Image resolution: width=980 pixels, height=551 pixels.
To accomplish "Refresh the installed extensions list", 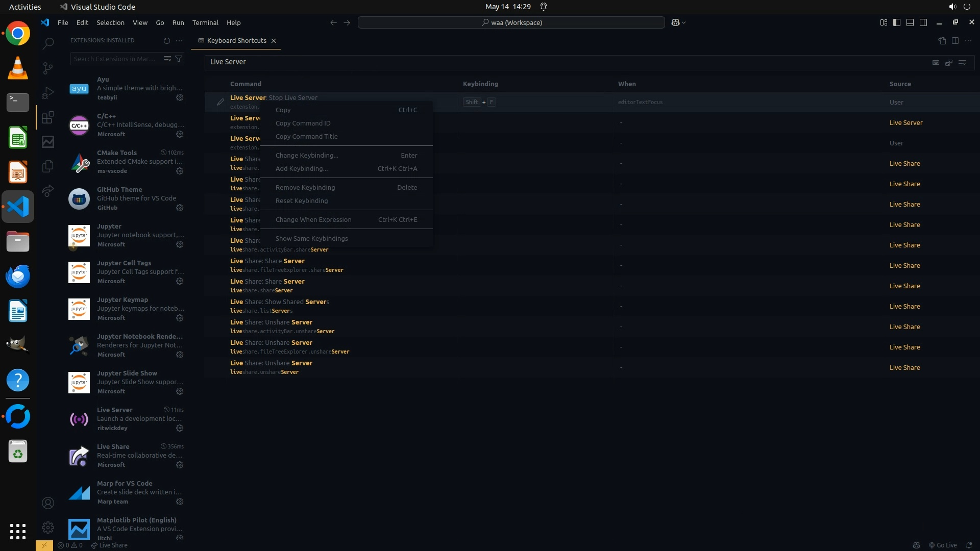I will 166,40.
